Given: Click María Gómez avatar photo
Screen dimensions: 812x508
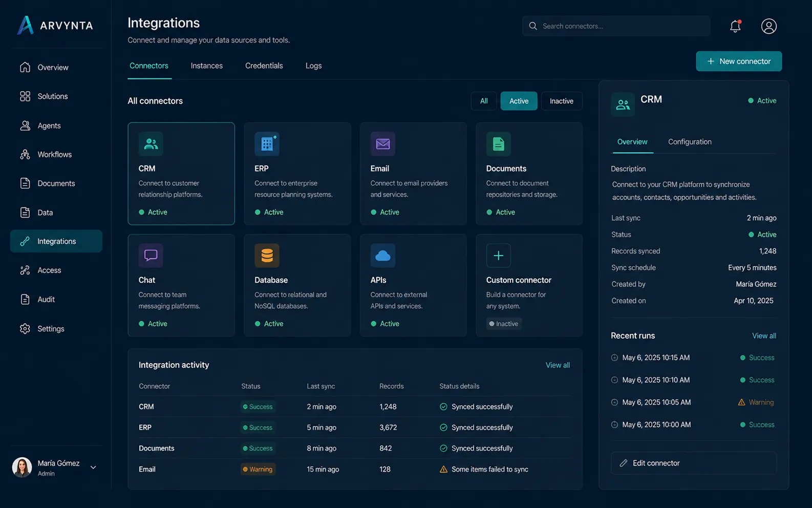Looking at the screenshot, I should [22, 467].
